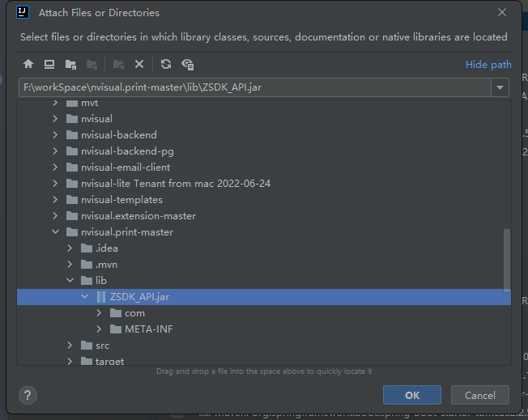Select the lib folder
The image size is (528, 420).
pyautogui.click(x=264, y=280)
